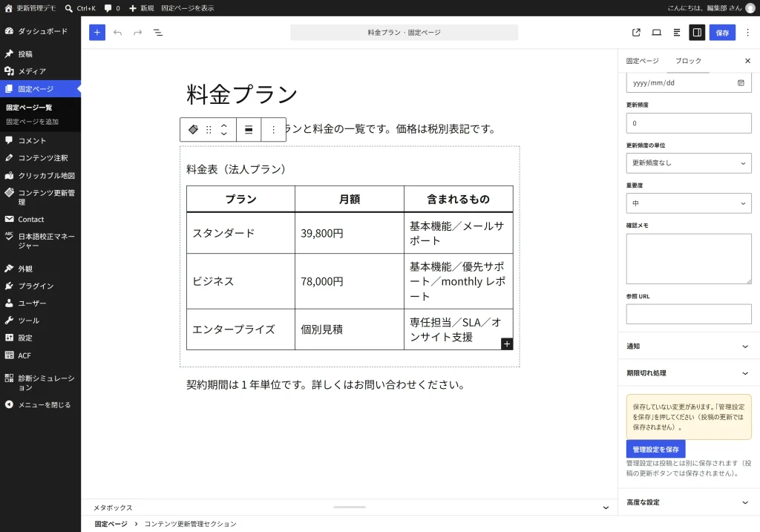This screenshot has width=760, height=532.
Task: Click the lines icon beside the preview button
Action: (x=677, y=33)
